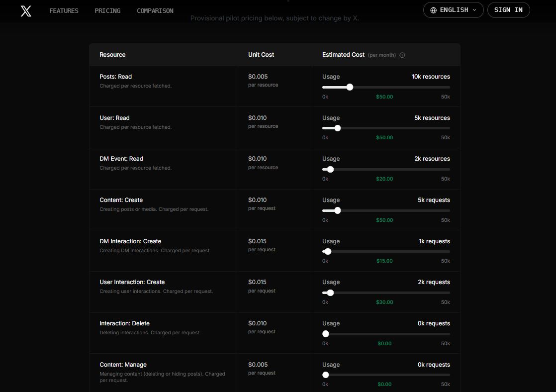Click the info icon beside Estimated Cost
Screen dimensions: 556x392
click(x=402, y=55)
